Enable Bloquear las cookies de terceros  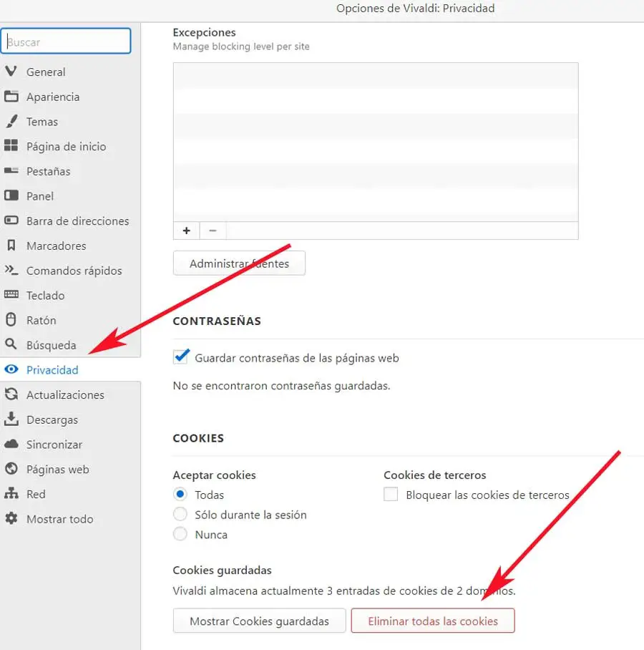tap(391, 494)
